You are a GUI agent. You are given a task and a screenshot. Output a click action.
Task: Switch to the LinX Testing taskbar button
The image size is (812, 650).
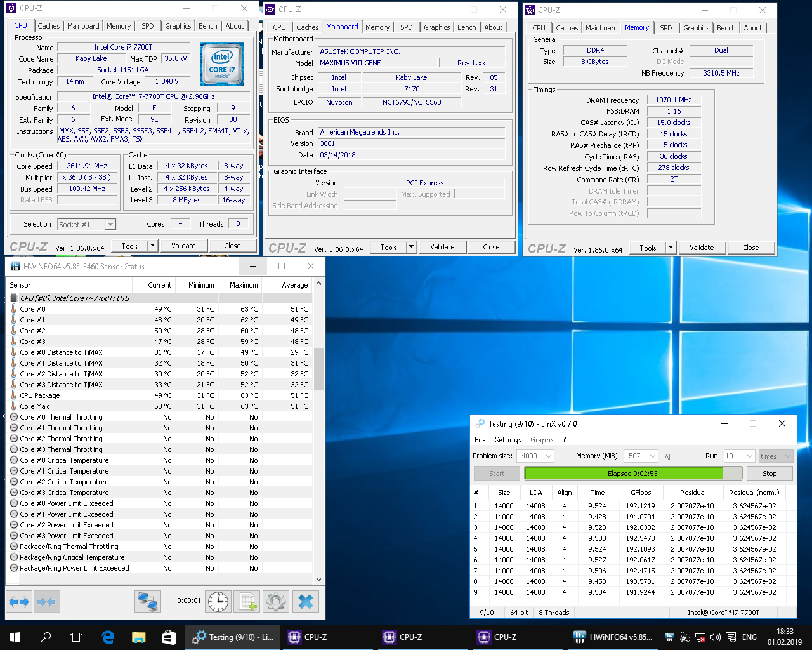[x=232, y=637]
